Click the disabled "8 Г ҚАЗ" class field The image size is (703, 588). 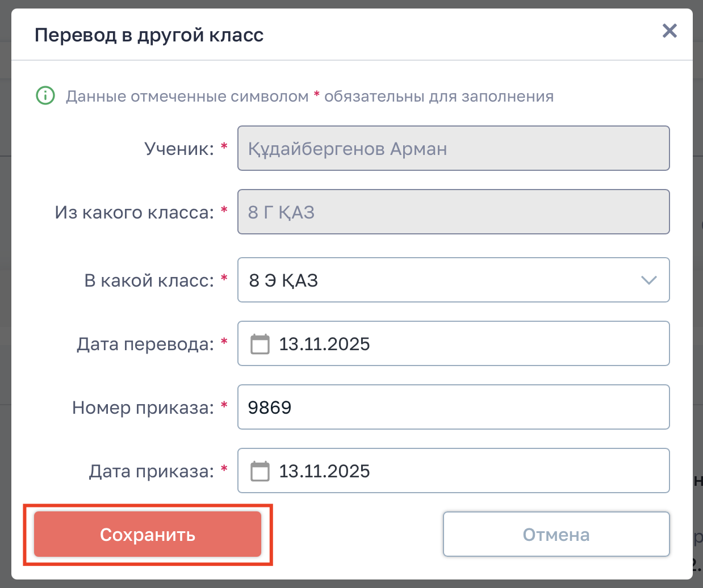pyautogui.click(x=453, y=212)
